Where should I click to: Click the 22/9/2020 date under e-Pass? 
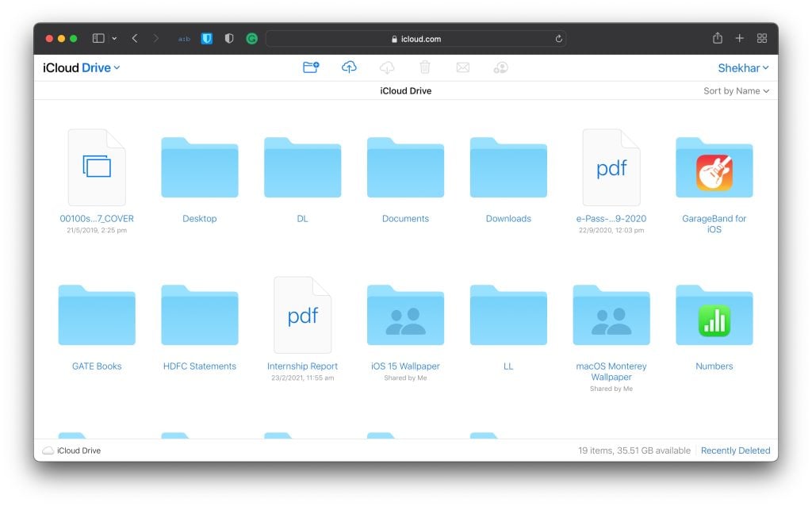(x=611, y=231)
